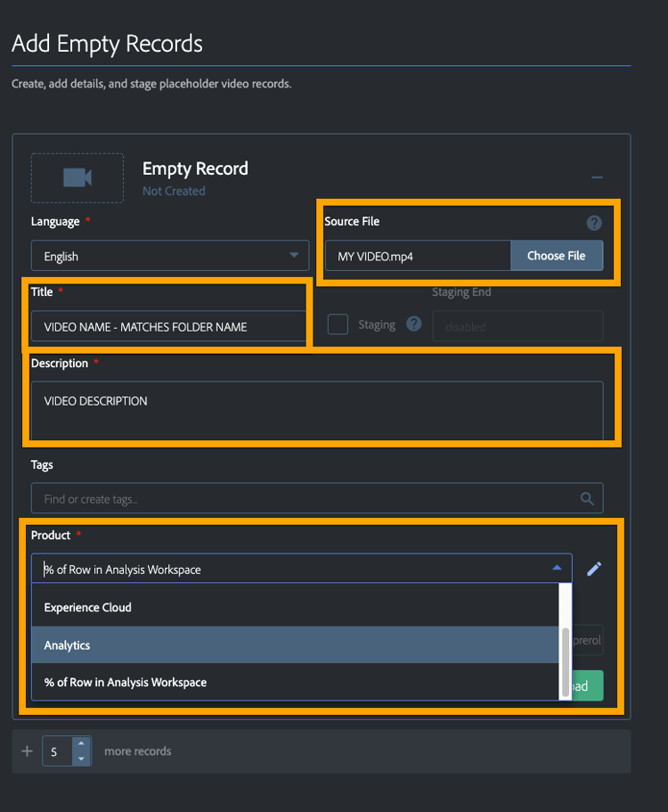668x812 pixels.
Task: Click the Product list scrollbar thumb
Action: pos(566,663)
